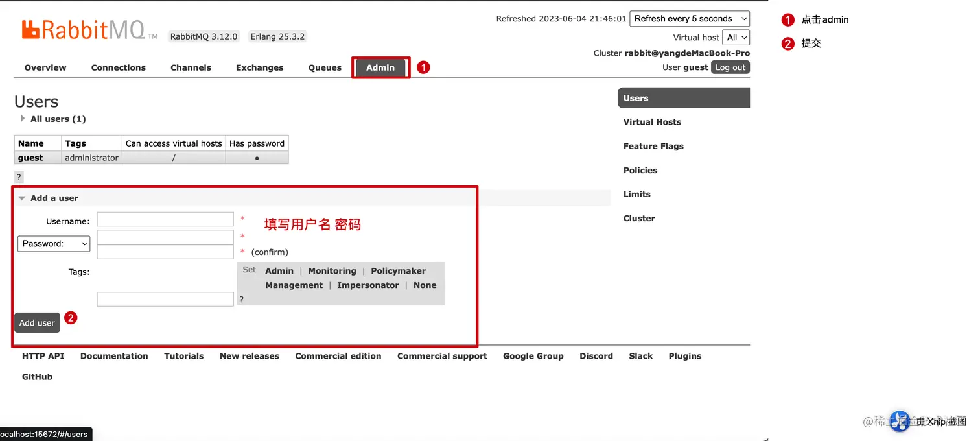Open the Exchanges tab
This screenshot has height=441, width=980.
[x=259, y=67]
